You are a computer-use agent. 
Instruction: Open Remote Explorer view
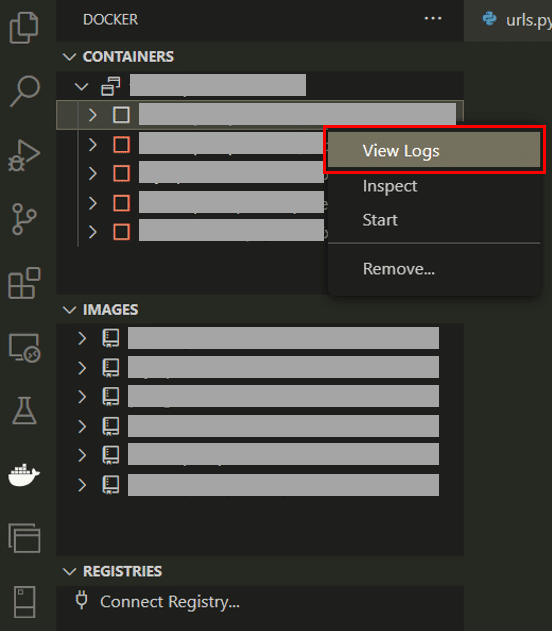(x=24, y=348)
